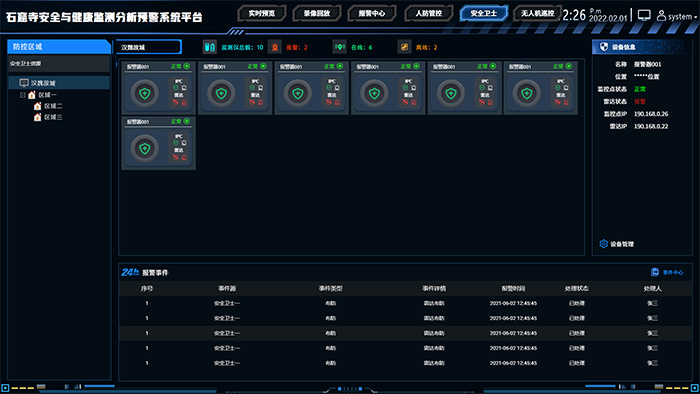Click the 防控区域 panel header
Viewport: 700px width, 394px height.
[58, 46]
